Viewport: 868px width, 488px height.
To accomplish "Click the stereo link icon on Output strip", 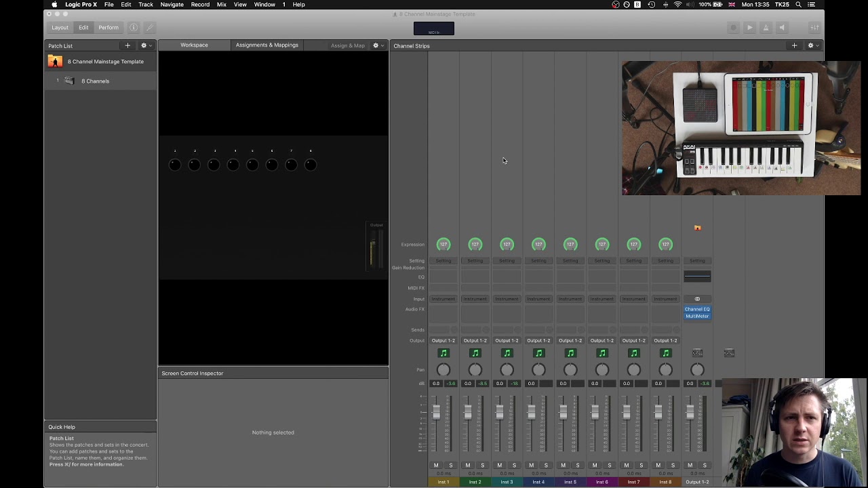I will (697, 299).
